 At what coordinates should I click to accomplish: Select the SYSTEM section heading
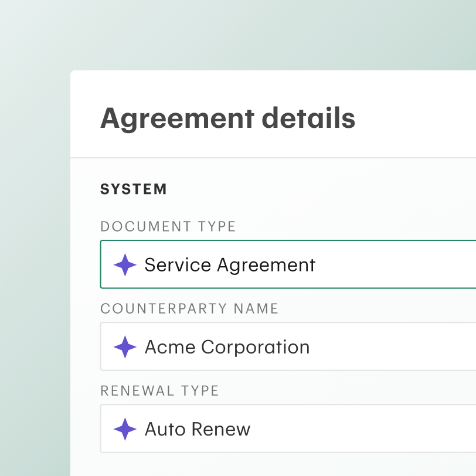(133, 189)
